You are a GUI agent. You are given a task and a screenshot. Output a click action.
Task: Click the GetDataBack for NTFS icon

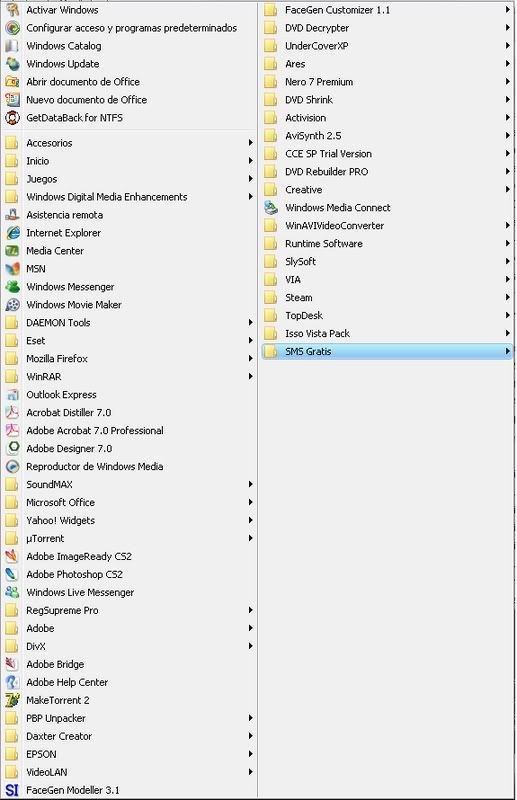(x=12, y=118)
